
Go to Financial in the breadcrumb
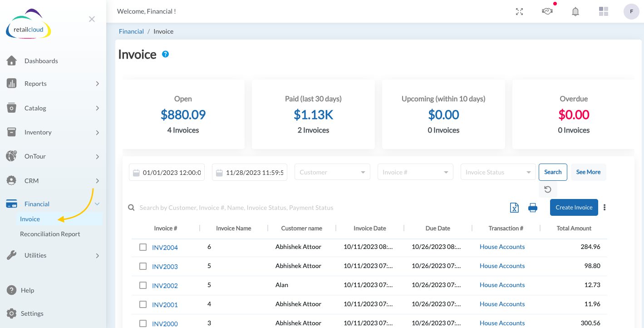click(x=131, y=31)
